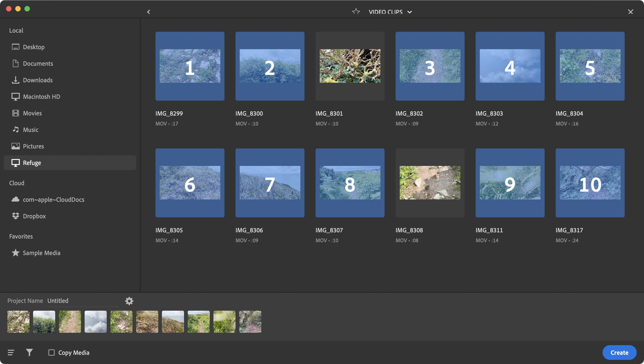Select the Refuge drive in sidebar

coord(70,163)
